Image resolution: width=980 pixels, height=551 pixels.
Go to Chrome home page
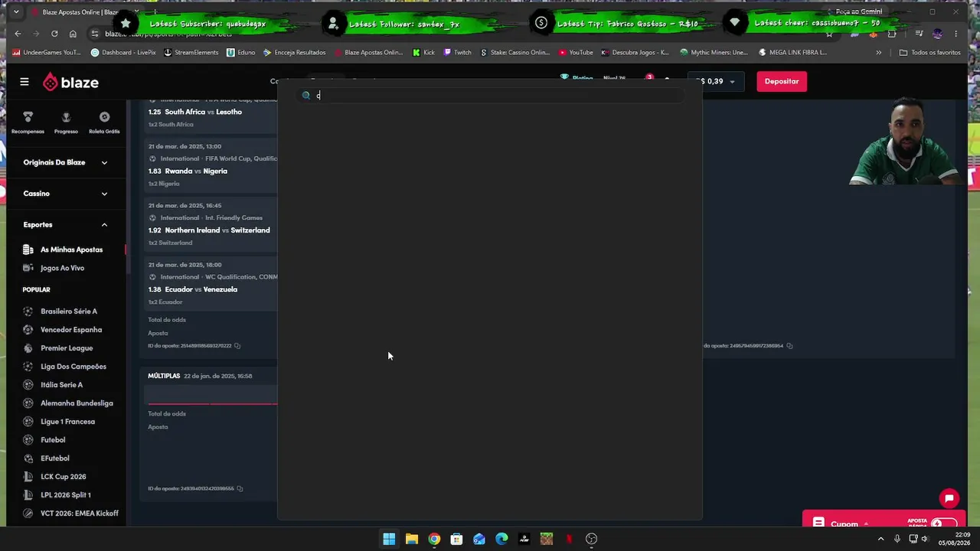coord(73,34)
